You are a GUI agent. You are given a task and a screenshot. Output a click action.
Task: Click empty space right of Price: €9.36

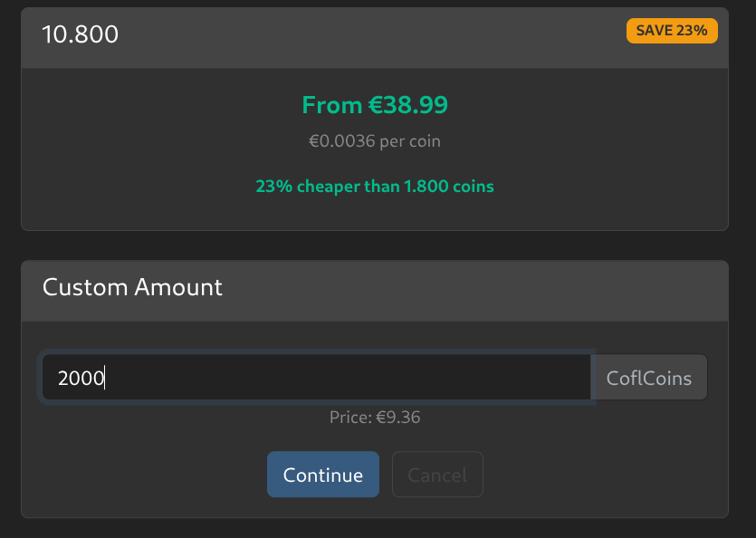click(561, 418)
